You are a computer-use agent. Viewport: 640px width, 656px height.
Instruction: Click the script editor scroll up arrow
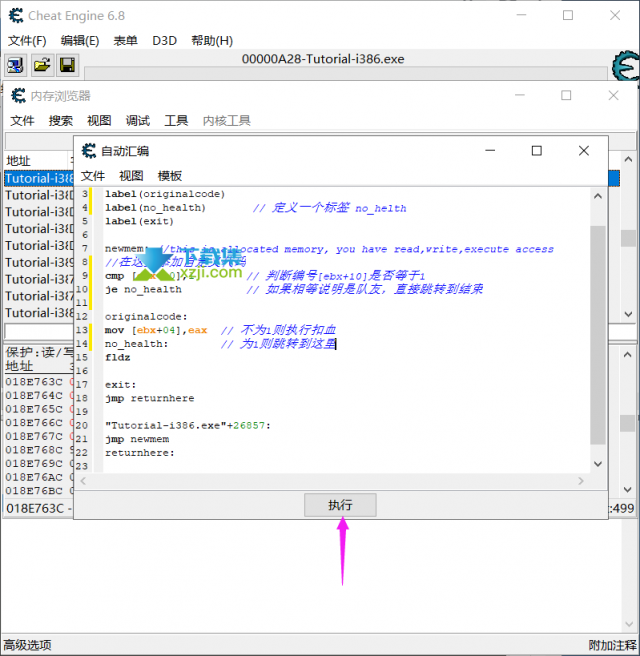pos(598,196)
